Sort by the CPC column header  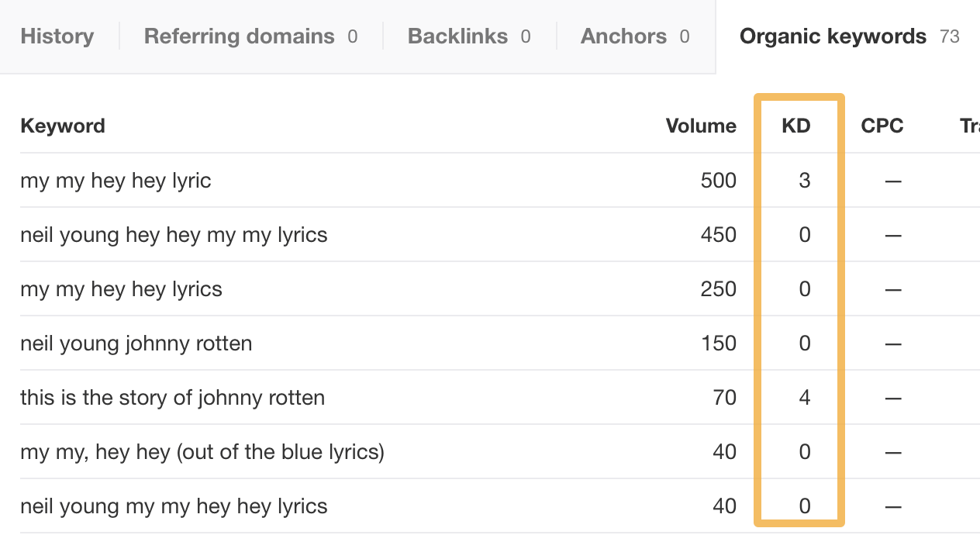tap(882, 126)
